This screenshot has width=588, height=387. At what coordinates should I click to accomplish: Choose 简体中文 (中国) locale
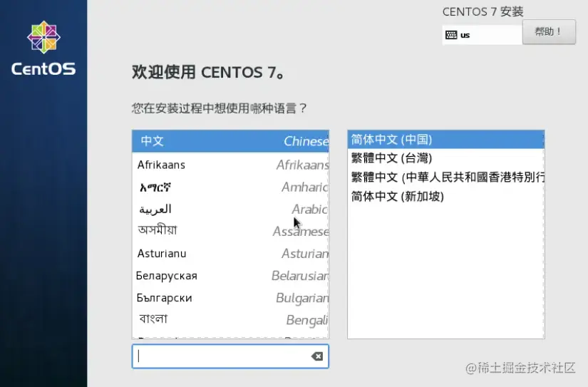pyautogui.click(x=446, y=140)
